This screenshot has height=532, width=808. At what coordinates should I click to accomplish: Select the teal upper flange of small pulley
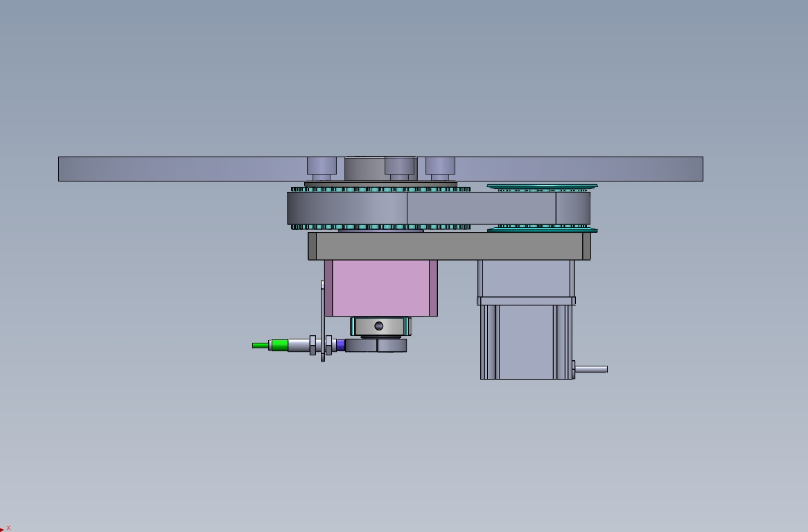(542, 186)
